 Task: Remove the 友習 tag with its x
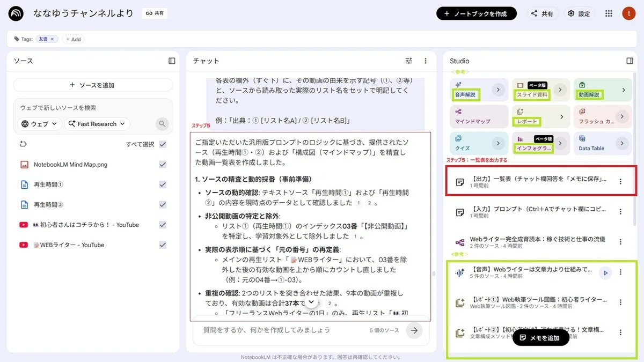pyautogui.click(x=53, y=39)
